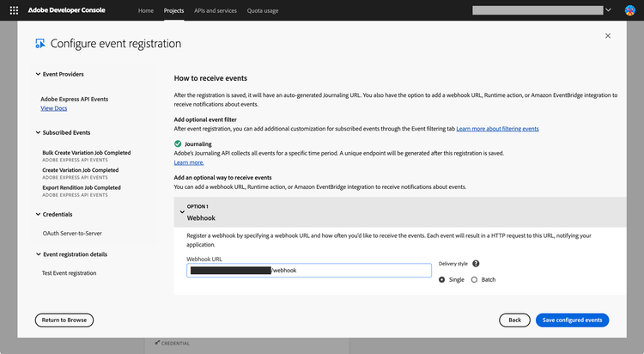Click OAuth Server-to-Server credential entry

[x=72, y=233]
